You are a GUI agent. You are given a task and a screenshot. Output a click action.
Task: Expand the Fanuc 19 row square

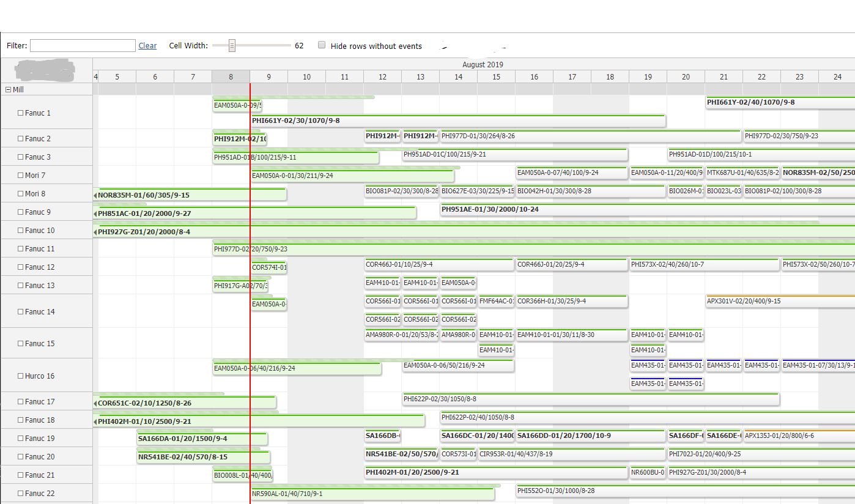[x=20, y=439]
